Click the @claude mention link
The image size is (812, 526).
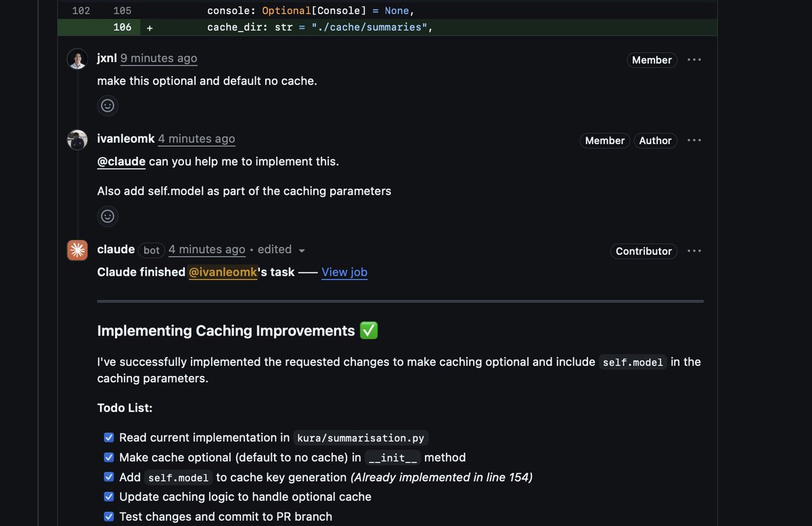pos(121,162)
